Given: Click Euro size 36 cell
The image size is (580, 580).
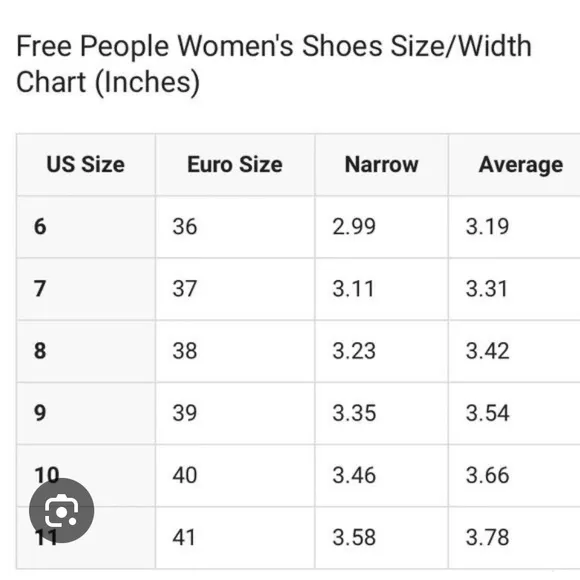Looking at the screenshot, I should tap(185, 226).
